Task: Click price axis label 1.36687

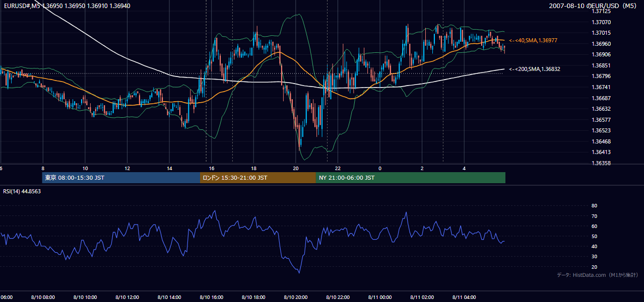Action: (x=601, y=98)
